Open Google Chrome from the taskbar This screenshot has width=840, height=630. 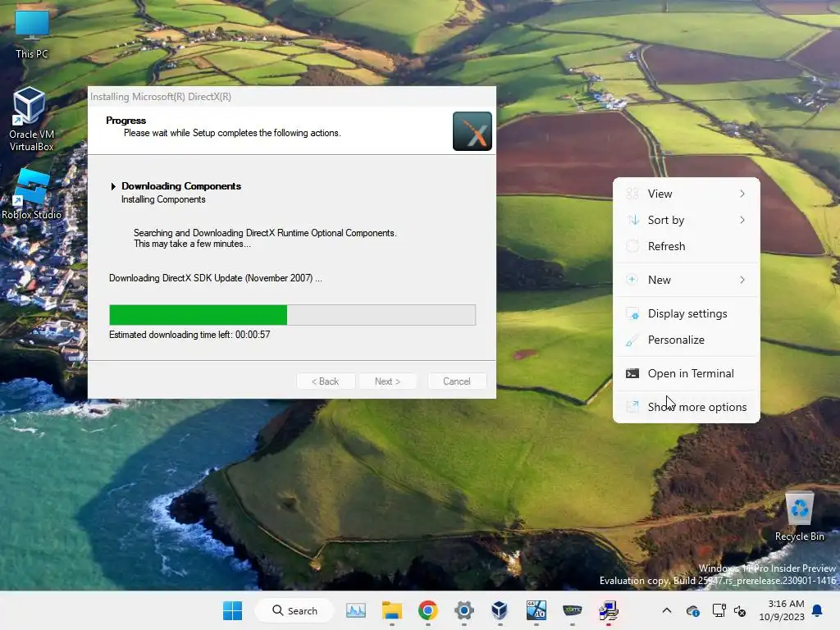click(427, 610)
